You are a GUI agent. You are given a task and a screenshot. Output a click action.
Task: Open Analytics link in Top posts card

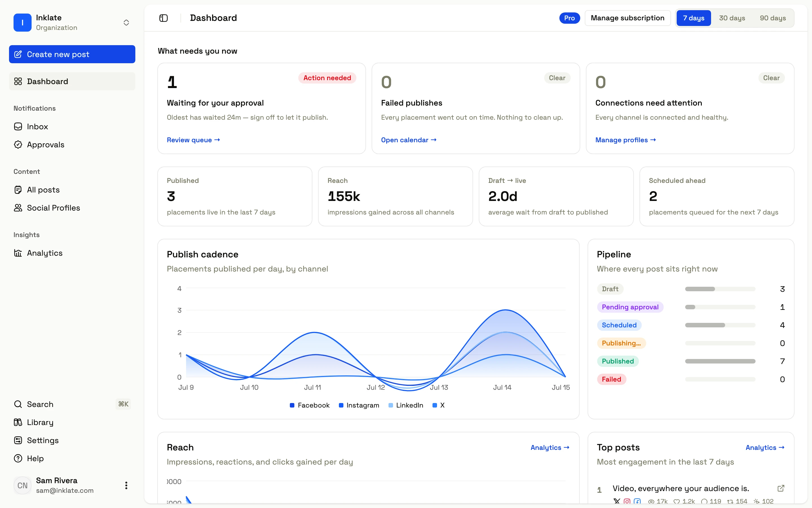[x=765, y=448]
